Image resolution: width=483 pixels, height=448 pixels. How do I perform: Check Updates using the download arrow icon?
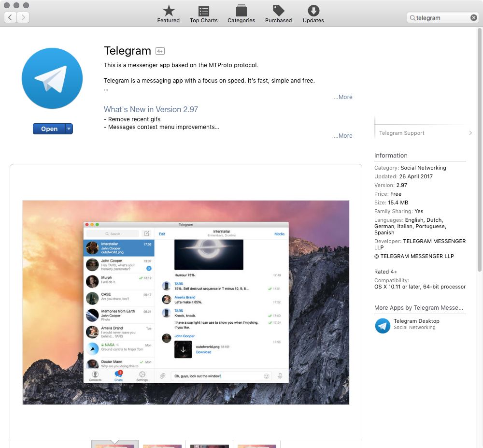(313, 11)
